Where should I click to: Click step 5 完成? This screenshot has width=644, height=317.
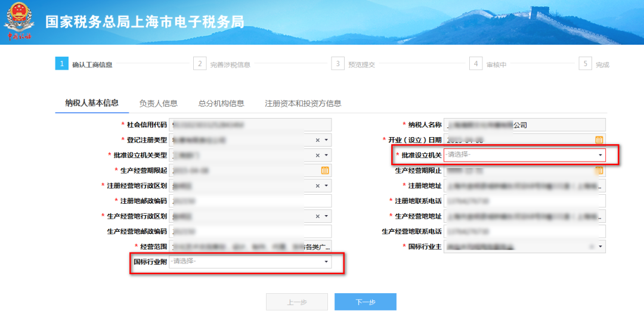tap(594, 64)
